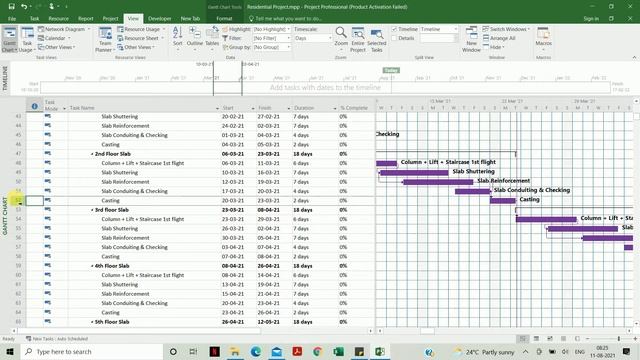Open the Macros button
640x360 pixels.
(x=543, y=38)
